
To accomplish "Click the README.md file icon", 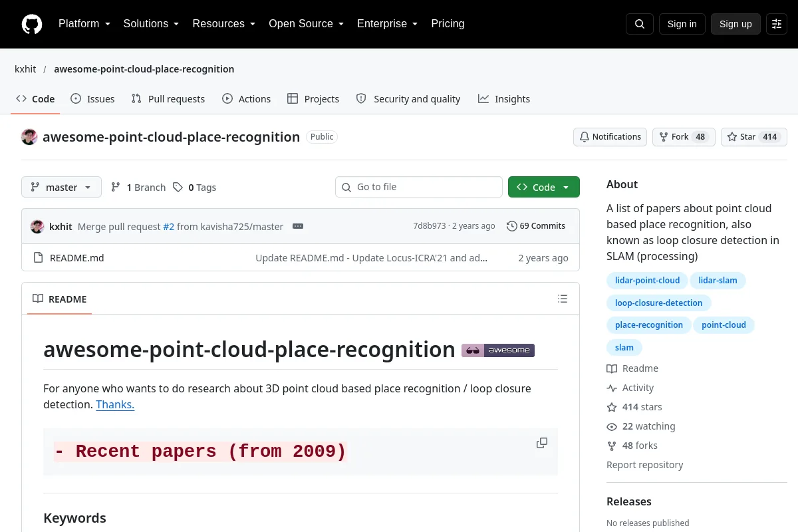I will pos(38,258).
